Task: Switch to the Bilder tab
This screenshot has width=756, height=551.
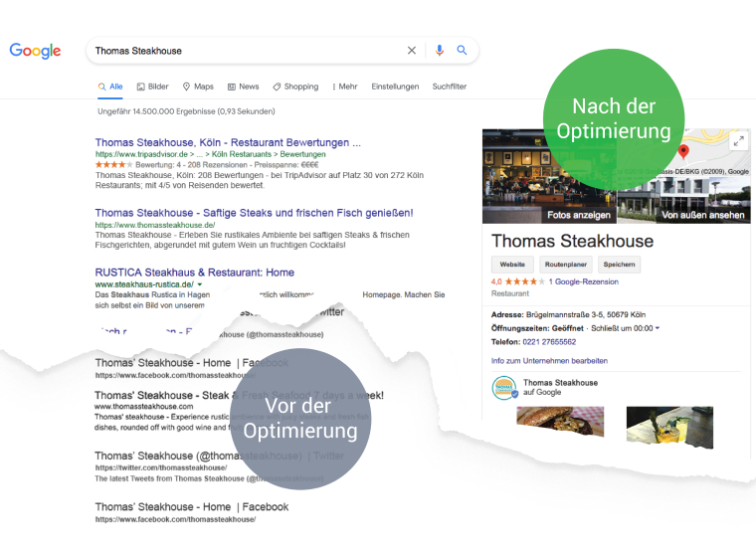Action: (153, 87)
